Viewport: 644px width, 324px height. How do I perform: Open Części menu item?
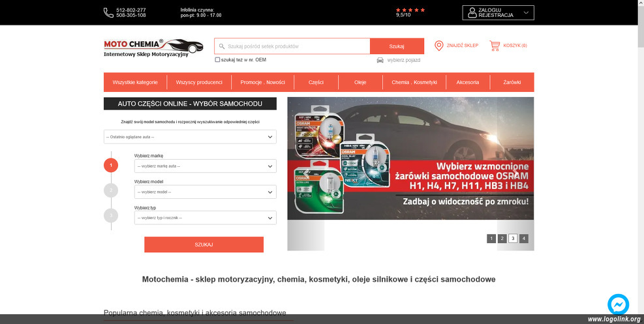click(316, 82)
